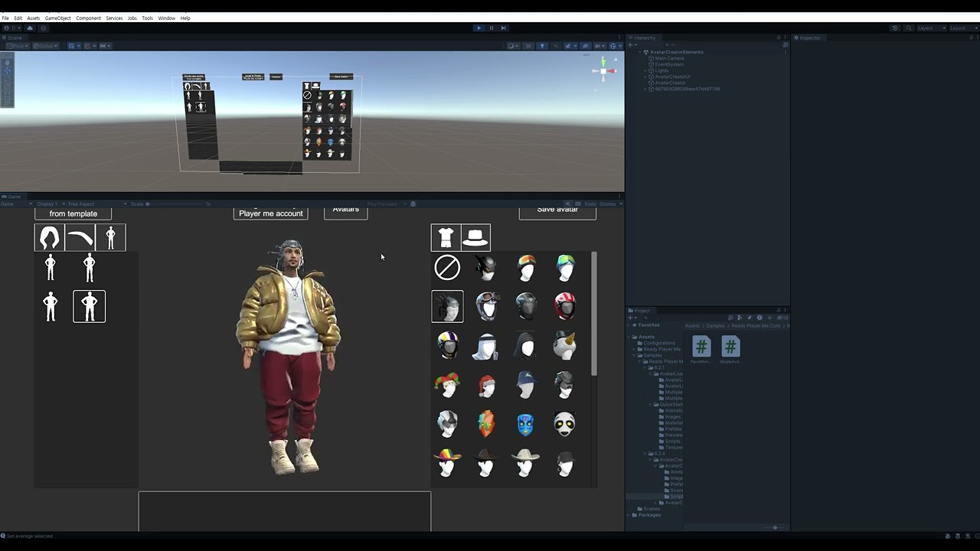Pause the editor with pause button
The height and width of the screenshot is (551, 980).
492,28
